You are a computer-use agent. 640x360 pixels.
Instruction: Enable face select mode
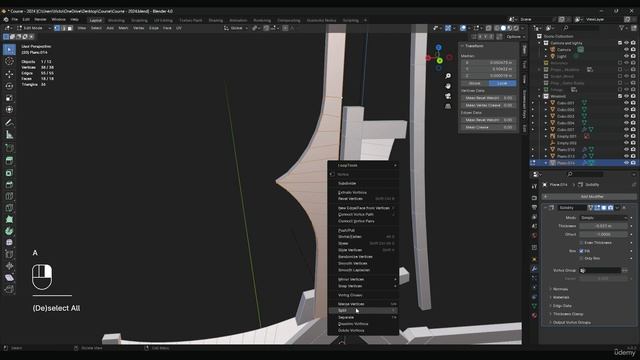click(70, 28)
